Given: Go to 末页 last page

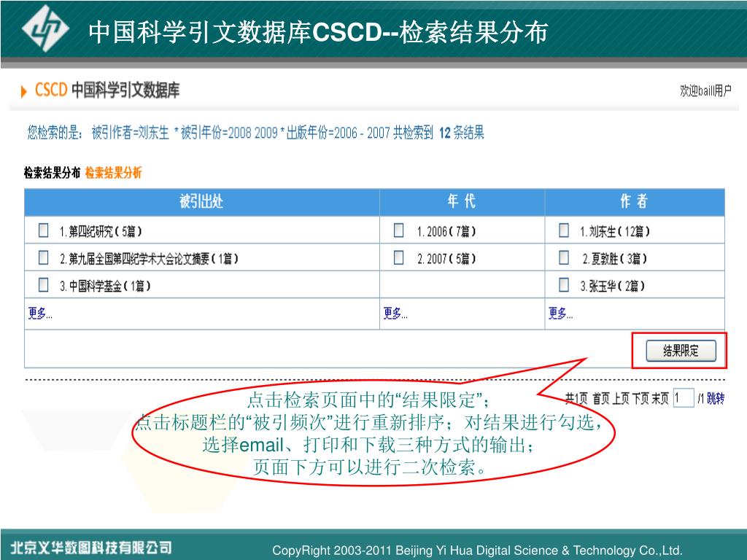Looking at the screenshot, I should click(659, 398).
